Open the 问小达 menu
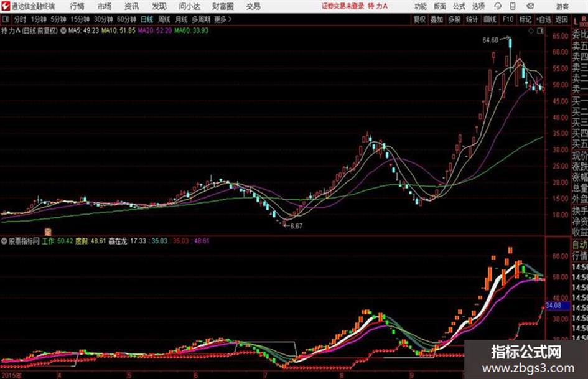Screen dimensions: 588x379 pyautogui.click(x=189, y=6)
